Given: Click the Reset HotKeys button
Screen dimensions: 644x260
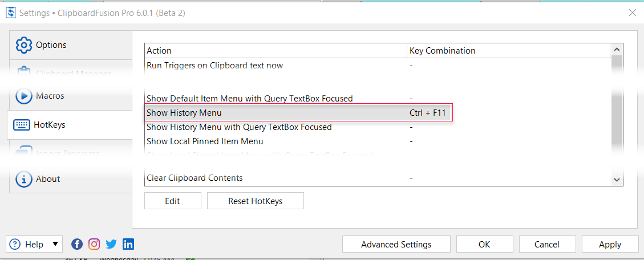Looking at the screenshot, I should click(255, 201).
